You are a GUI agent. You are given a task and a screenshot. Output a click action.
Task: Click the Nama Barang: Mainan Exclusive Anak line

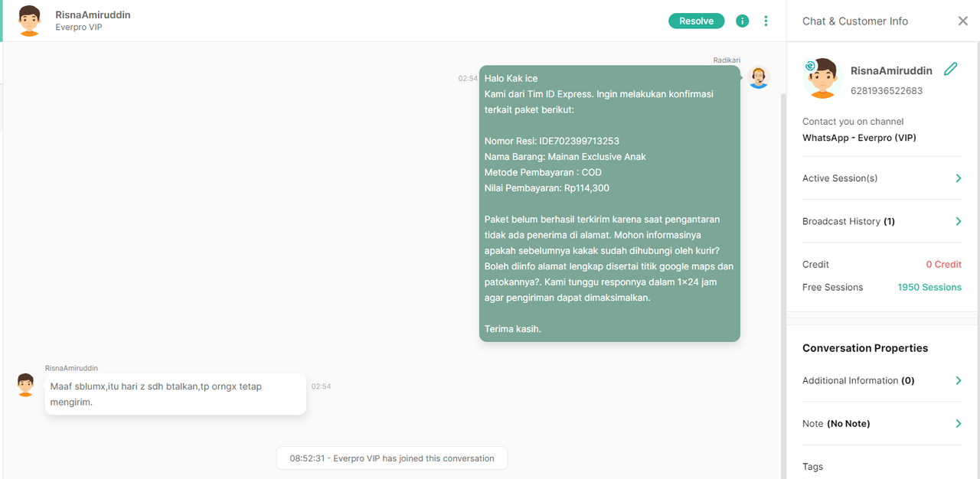coord(565,157)
